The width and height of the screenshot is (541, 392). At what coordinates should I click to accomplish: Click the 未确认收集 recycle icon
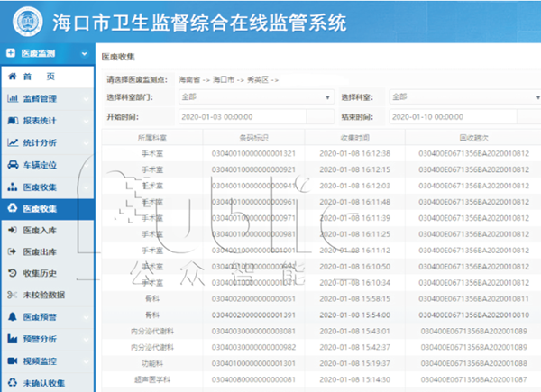[13, 383]
